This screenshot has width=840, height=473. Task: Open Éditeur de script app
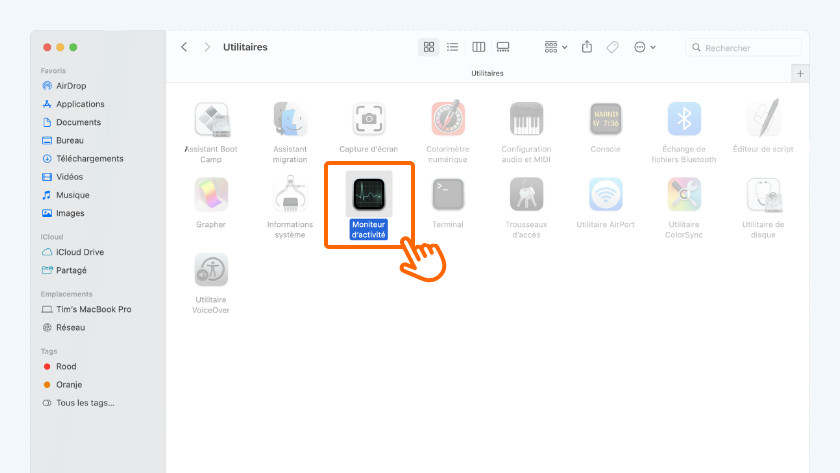763,118
